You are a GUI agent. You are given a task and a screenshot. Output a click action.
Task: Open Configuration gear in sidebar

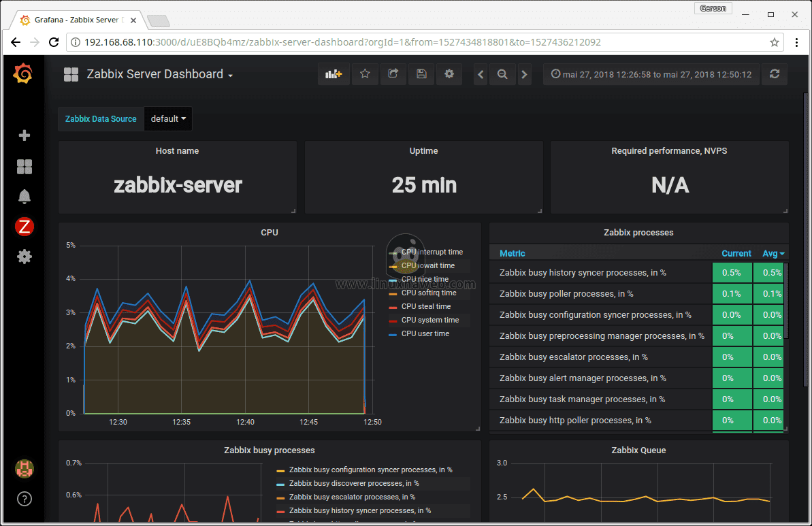coord(25,257)
